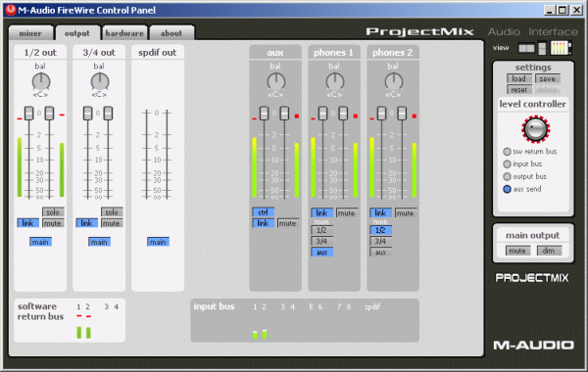Viewport: 588px width, 372px height.
Task: Toggle link on aux channel
Action: tap(264, 223)
